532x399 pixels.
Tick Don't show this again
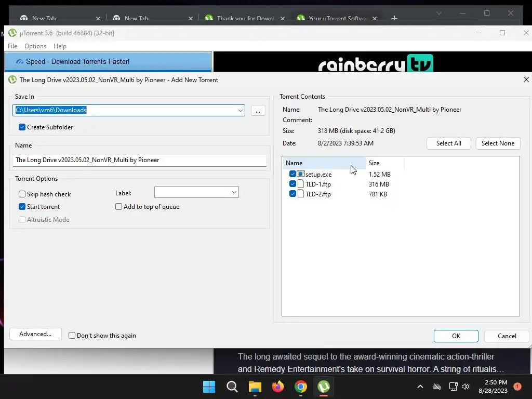[x=72, y=336]
